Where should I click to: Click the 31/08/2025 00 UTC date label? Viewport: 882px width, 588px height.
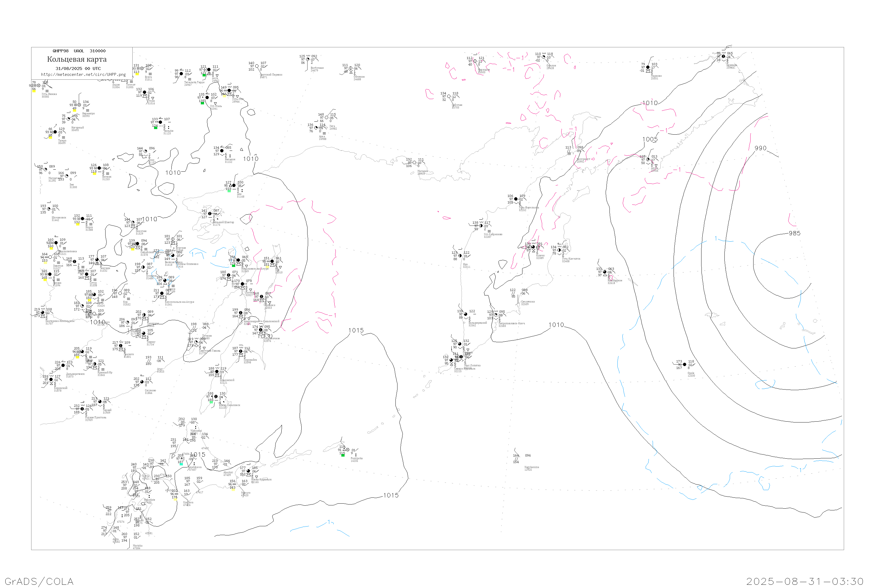coord(78,69)
